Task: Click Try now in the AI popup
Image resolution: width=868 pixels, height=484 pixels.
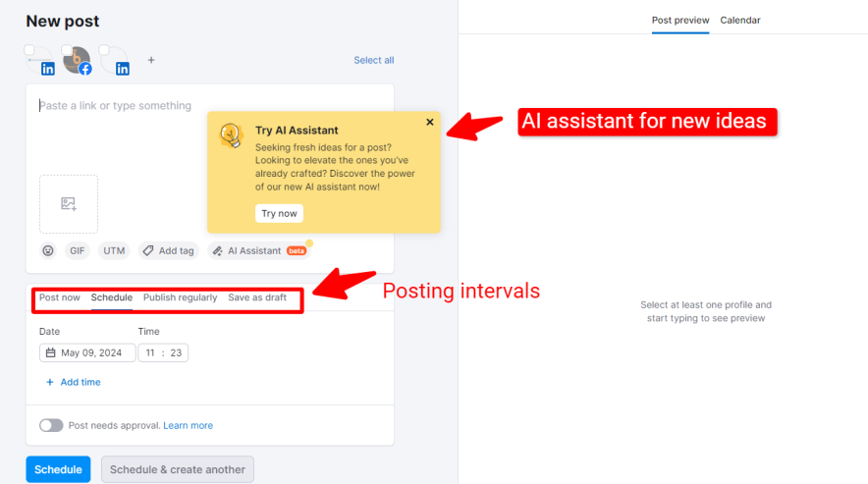Action: coord(279,213)
